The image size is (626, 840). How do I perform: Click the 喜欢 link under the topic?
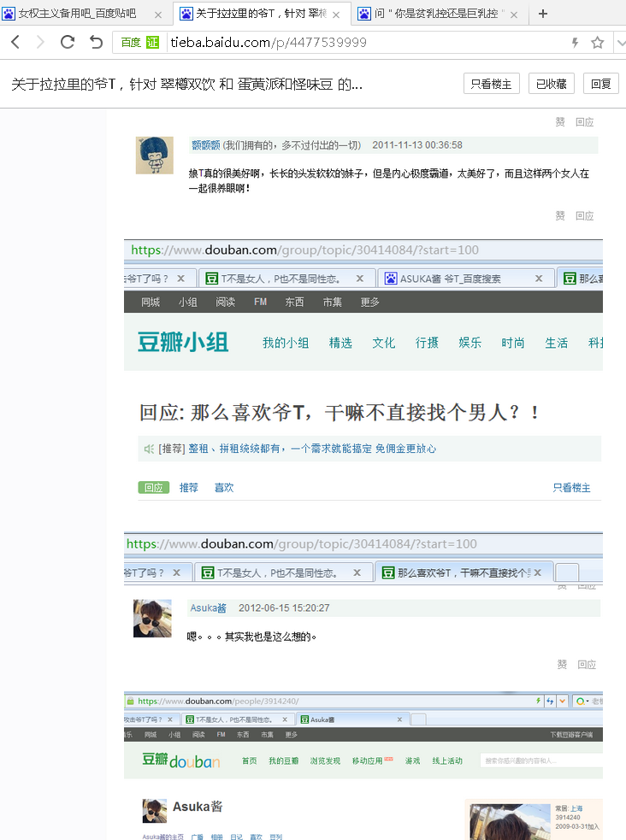(224, 487)
